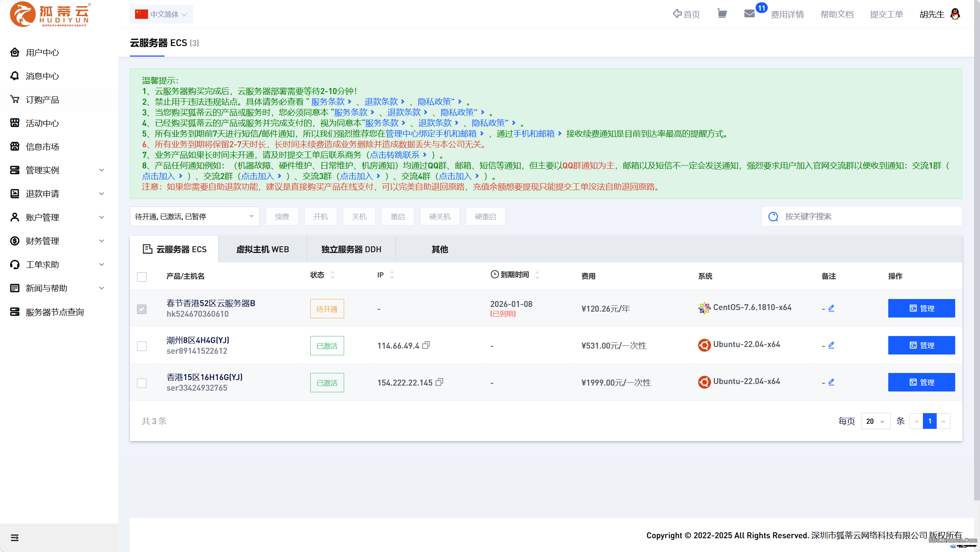Focus the 按关键字搜索 search field
Screen dimensions: 980x552
862,216
